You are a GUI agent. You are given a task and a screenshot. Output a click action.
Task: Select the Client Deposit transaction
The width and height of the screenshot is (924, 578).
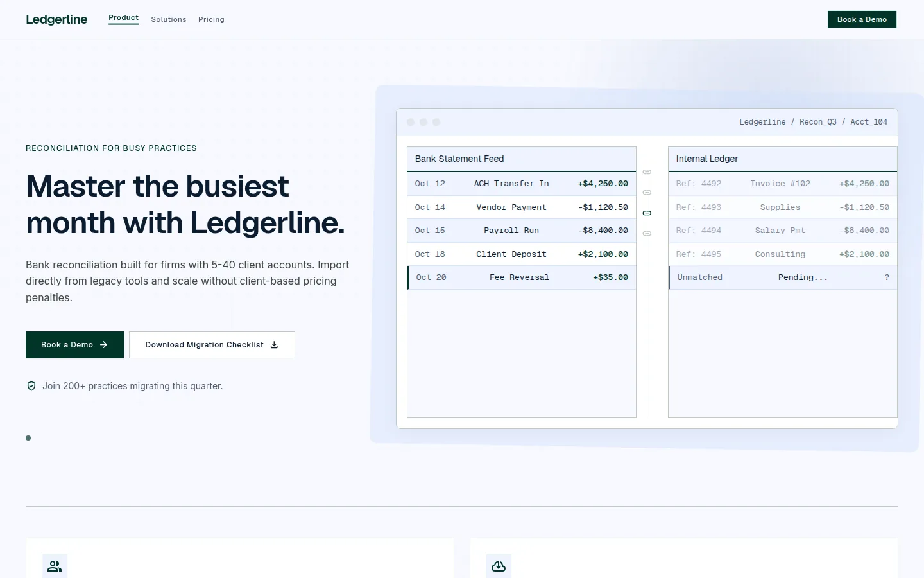522,254
